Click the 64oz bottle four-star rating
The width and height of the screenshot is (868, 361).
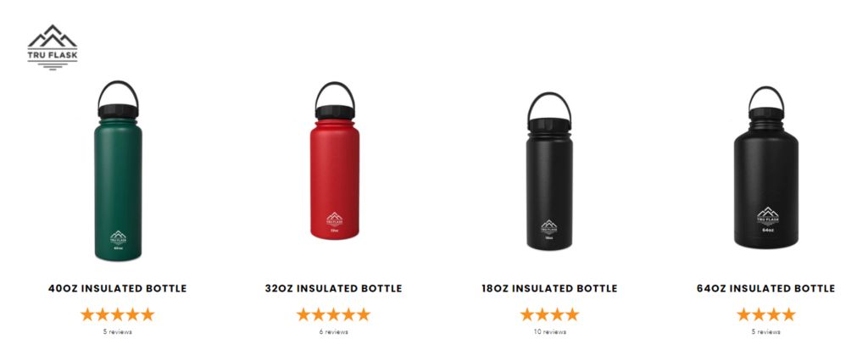click(766, 314)
